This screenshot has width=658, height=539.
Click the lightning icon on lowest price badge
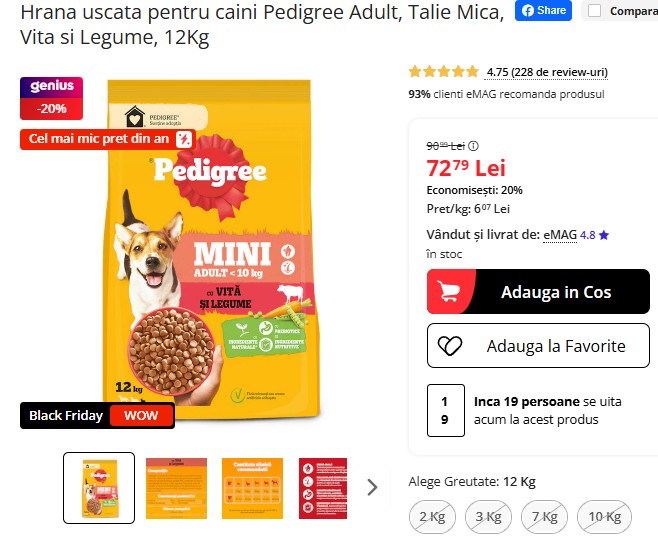[183, 139]
